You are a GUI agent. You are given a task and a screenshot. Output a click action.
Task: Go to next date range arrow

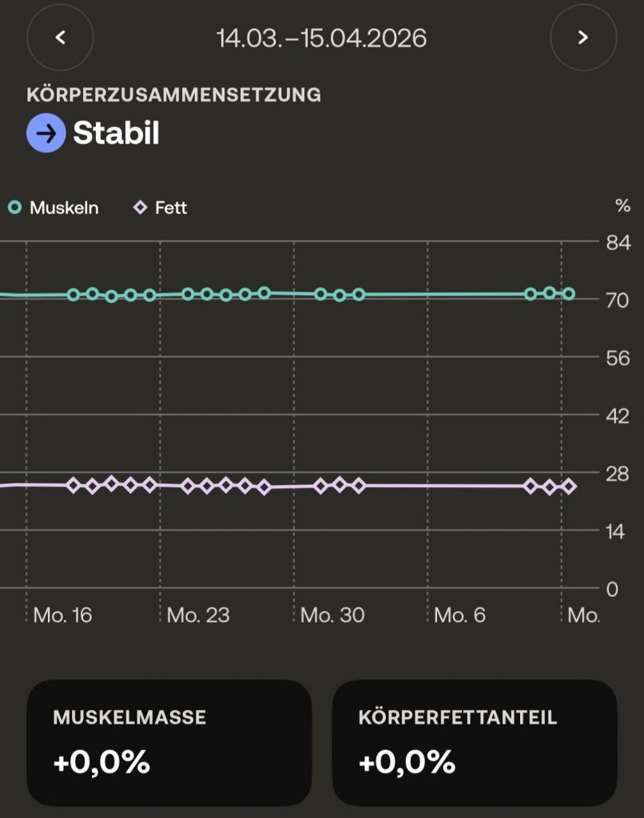click(583, 37)
